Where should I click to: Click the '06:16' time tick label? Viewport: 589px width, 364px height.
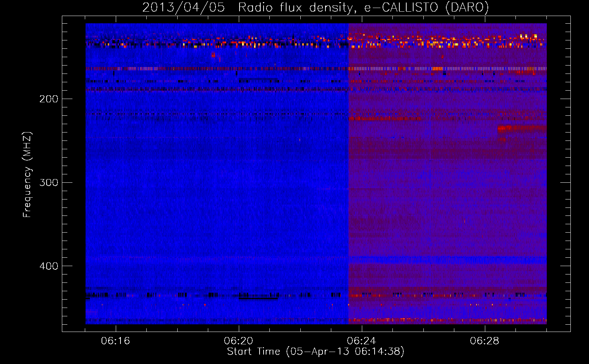(115, 341)
